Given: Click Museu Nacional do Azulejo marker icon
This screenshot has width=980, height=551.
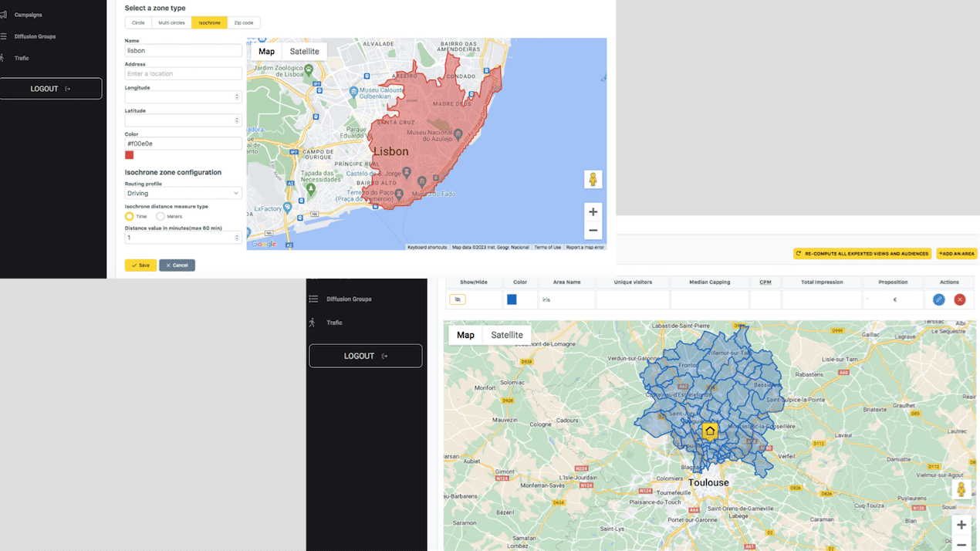Looking at the screenshot, I should click(x=458, y=134).
